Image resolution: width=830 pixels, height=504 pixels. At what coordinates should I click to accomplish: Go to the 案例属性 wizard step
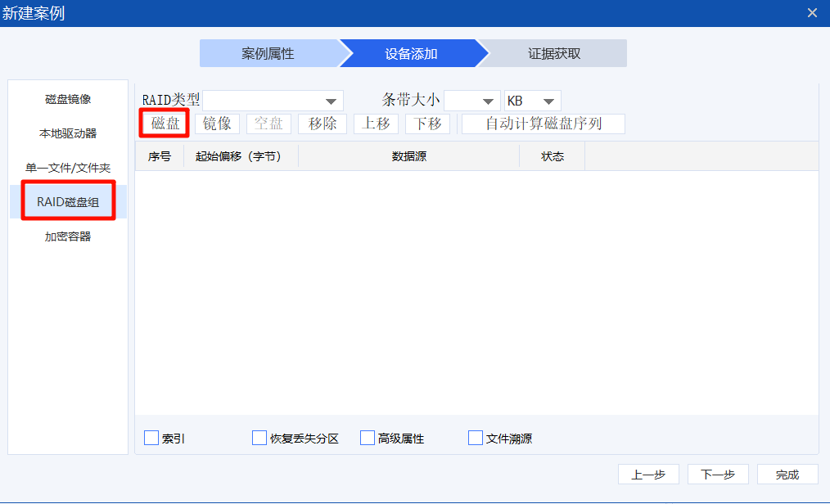coord(268,53)
